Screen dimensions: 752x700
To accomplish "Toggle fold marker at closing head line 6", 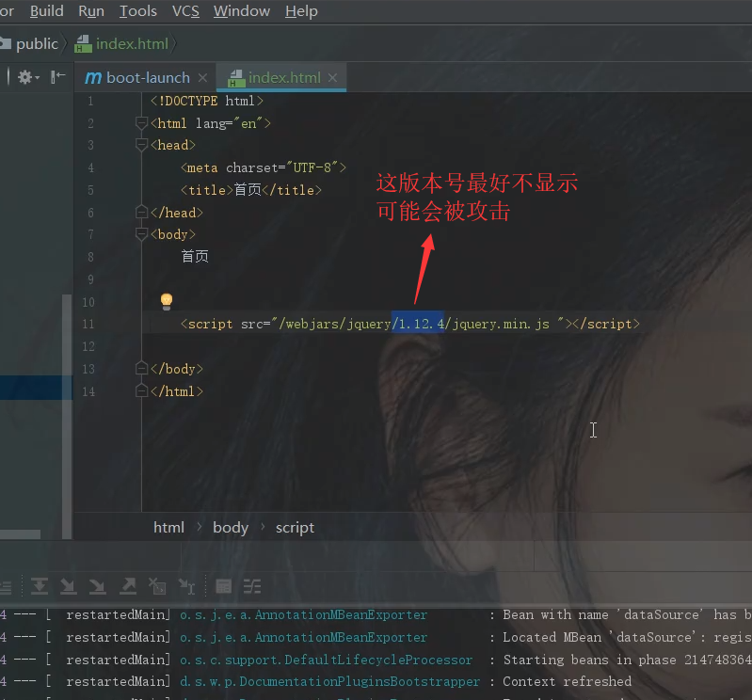I will click(141, 212).
